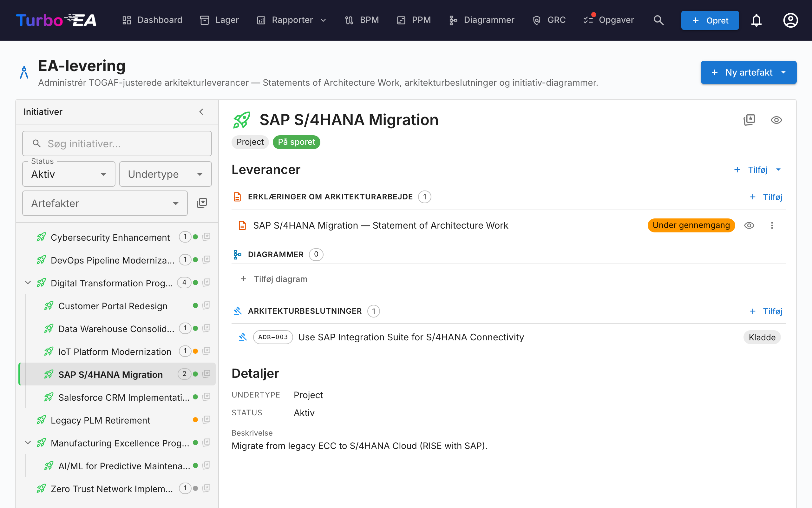Open three-dot menu for Statement of Architecture Work
The width and height of the screenshot is (812, 508).
(x=772, y=225)
